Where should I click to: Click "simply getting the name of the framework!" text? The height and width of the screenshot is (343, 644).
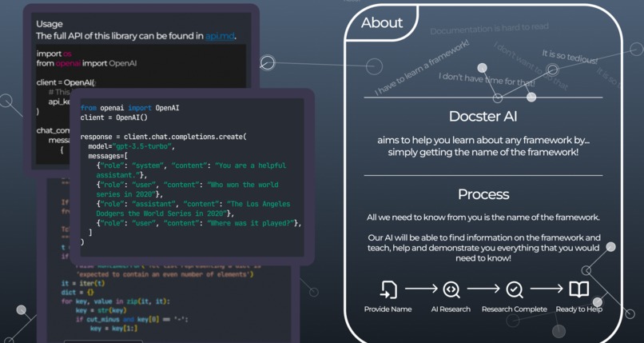483,152
